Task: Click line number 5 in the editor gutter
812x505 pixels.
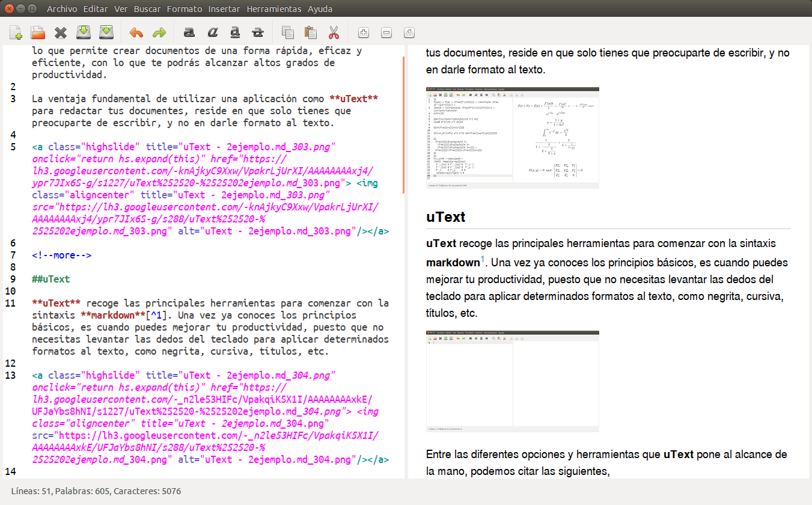Action: (13, 147)
